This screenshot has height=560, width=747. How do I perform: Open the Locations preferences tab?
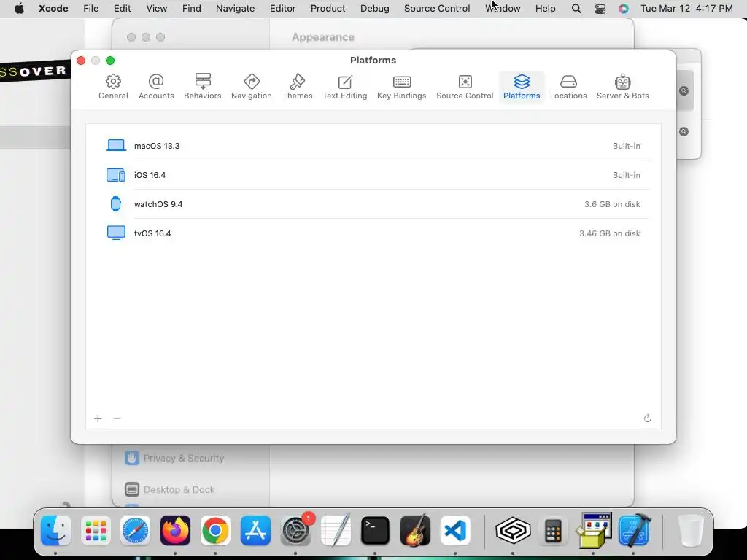click(568, 87)
